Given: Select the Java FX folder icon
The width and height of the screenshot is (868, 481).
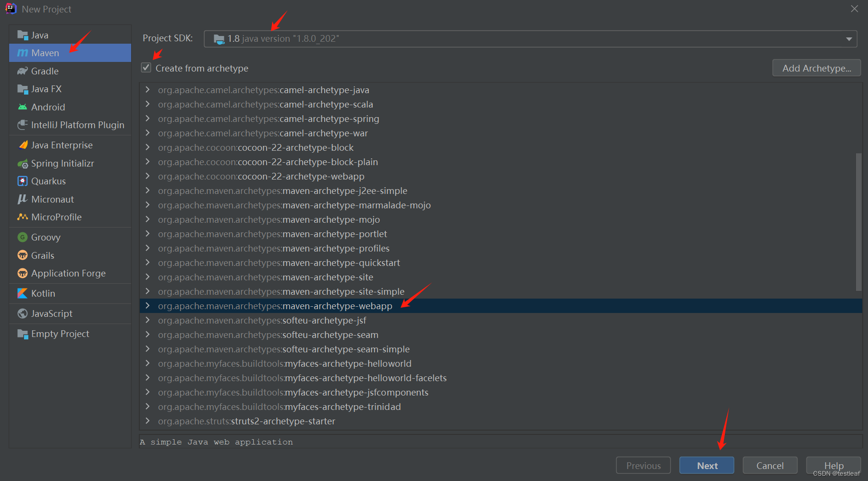Looking at the screenshot, I should (x=23, y=89).
